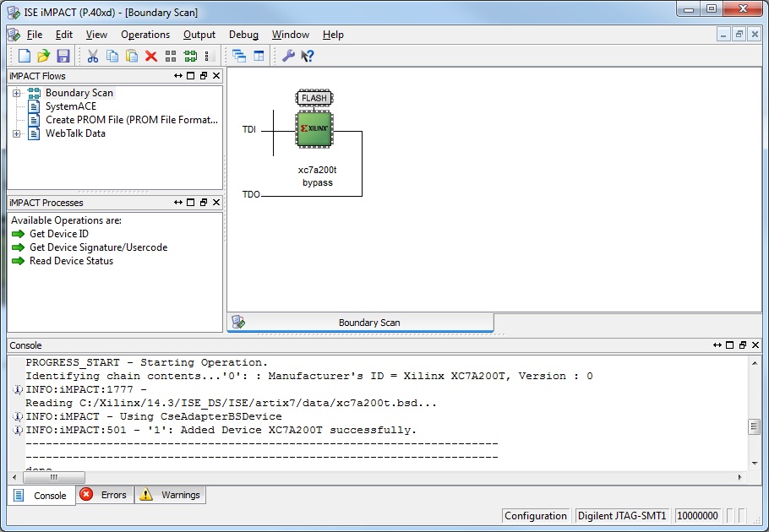769x532 pixels.
Task: Click the New project icon
Action: point(25,56)
